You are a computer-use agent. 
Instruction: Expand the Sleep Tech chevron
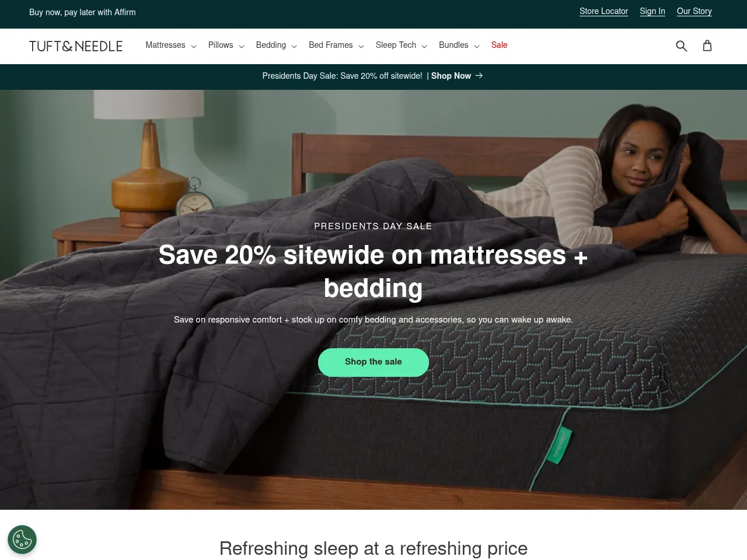click(x=424, y=46)
